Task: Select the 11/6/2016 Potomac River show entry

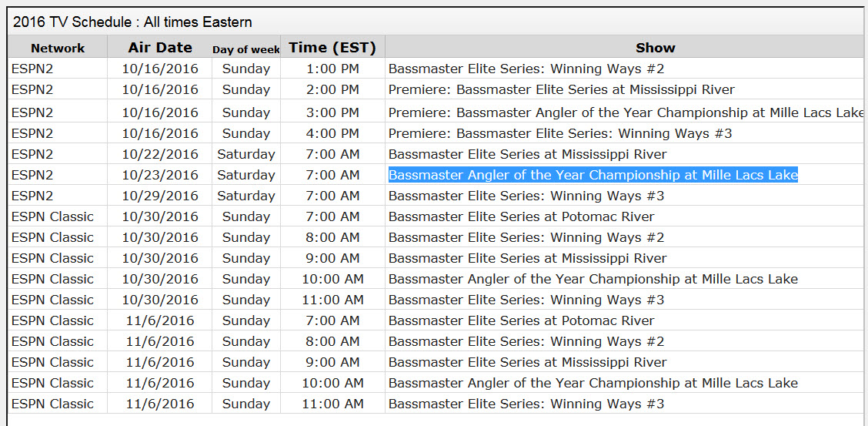Action: click(x=522, y=320)
